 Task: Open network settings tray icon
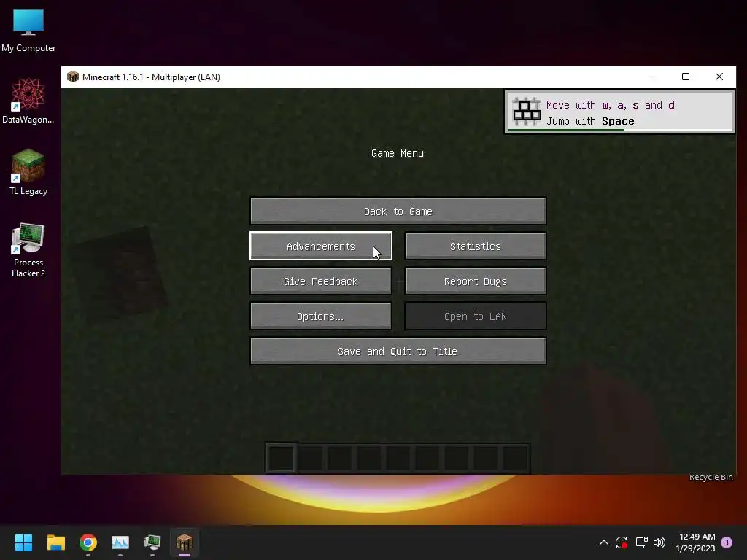(x=641, y=542)
